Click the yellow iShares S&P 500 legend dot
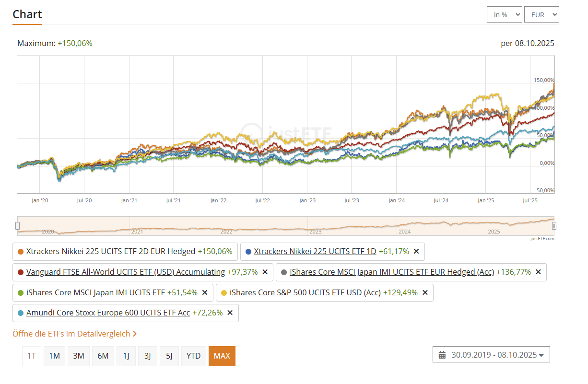 (224, 292)
